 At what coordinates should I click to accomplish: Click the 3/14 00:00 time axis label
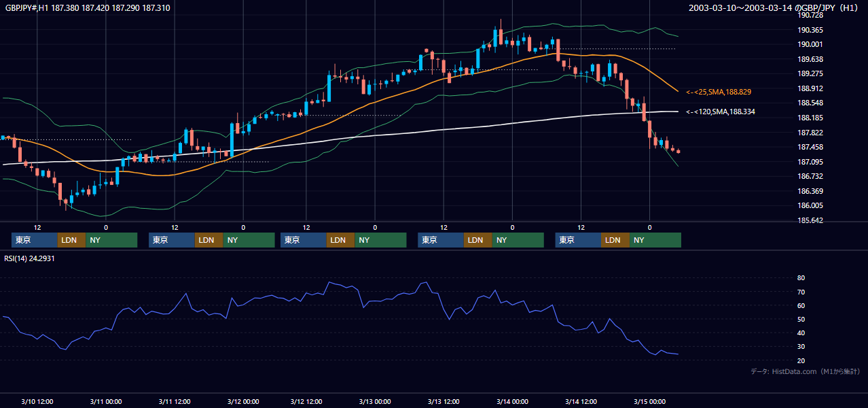(x=512, y=401)
